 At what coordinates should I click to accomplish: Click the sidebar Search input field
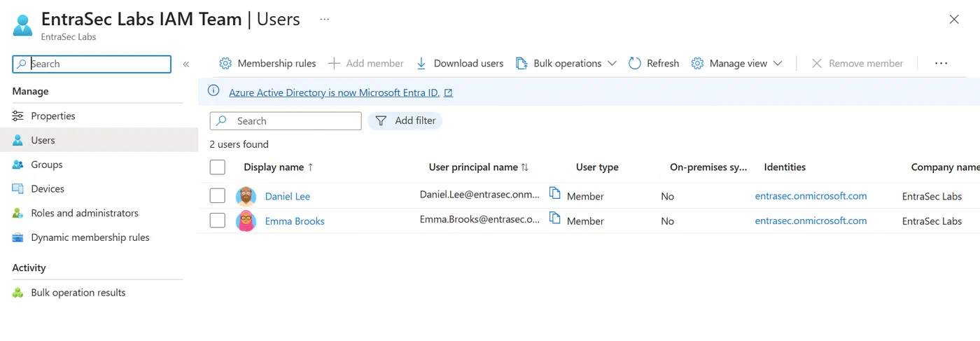coord(92,64)
